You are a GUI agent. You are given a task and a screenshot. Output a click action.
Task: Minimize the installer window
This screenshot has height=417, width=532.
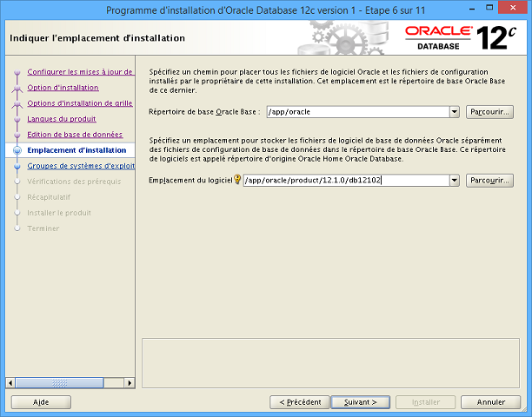coord(472,10)
